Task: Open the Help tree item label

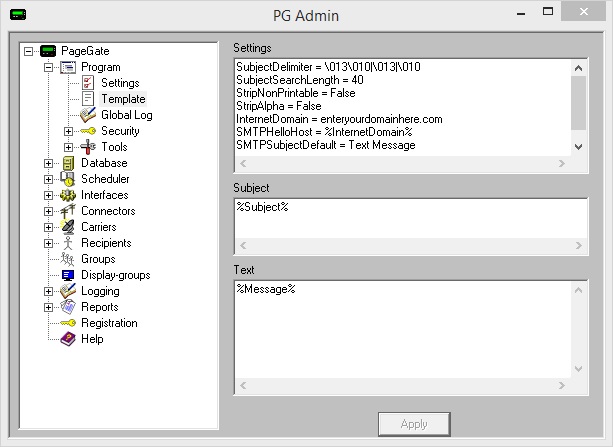Action: 92,339
